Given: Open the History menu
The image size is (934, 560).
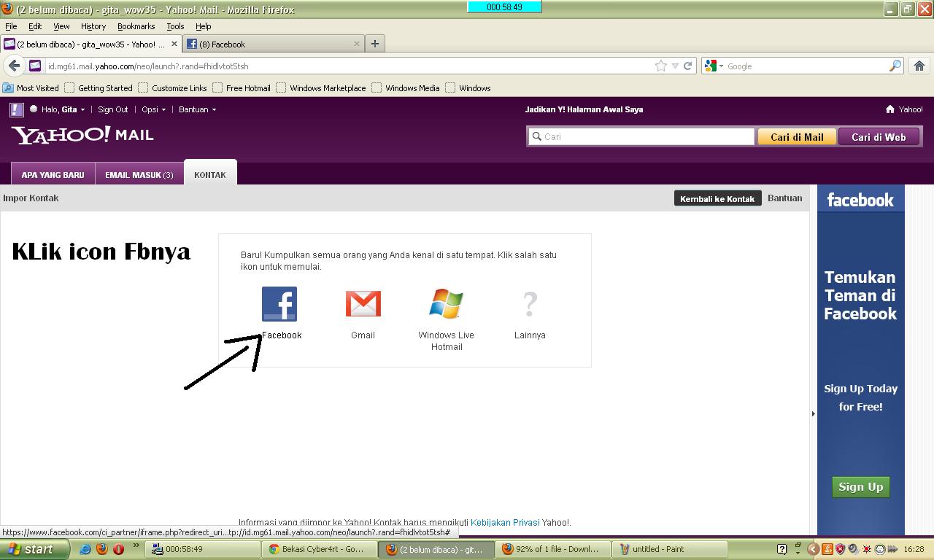Looking at the screenshot, I should 93,26.
